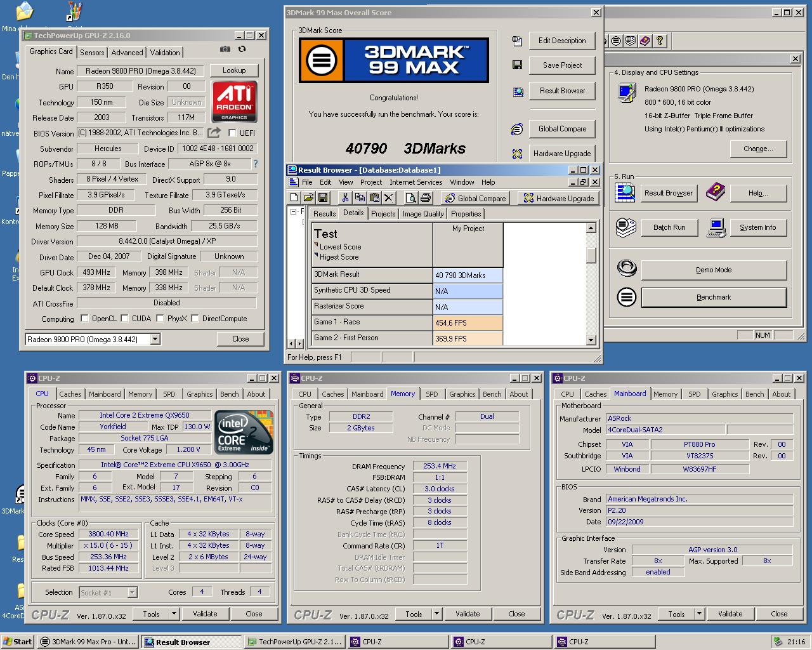The image size is (812, 650).
Task: Click the Save floppy icon in Result Browser toolbar
Action: pos(323,198)
